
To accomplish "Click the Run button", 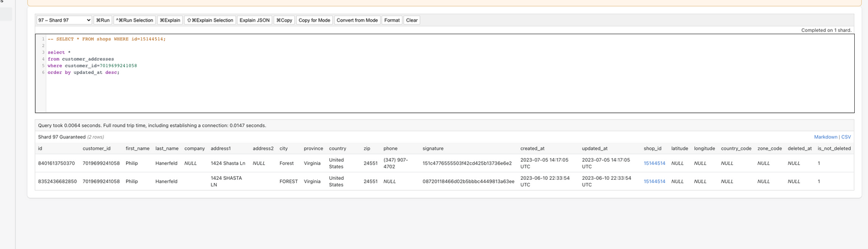I will pyautogui.click(x=103, y=20).
